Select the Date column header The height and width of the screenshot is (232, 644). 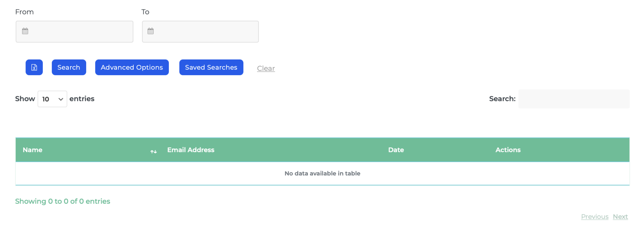(x=396, y=150)
